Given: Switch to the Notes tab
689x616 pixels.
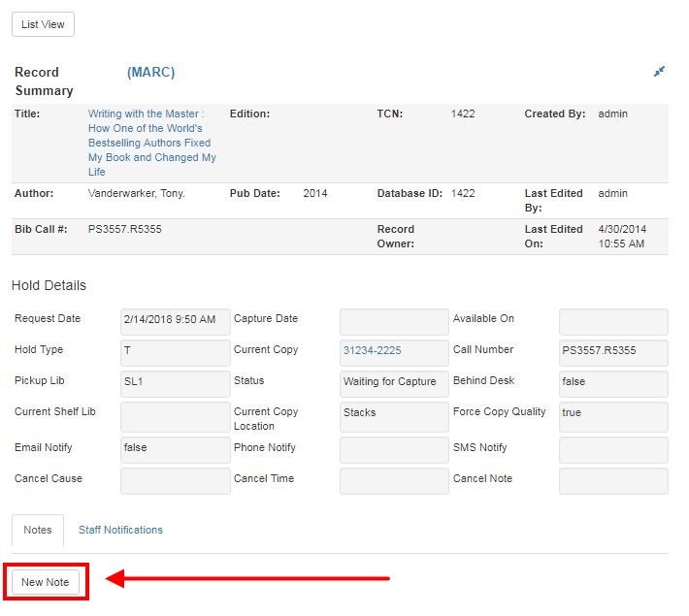Looking at the screenshot, I should click(x=38, y=531).
